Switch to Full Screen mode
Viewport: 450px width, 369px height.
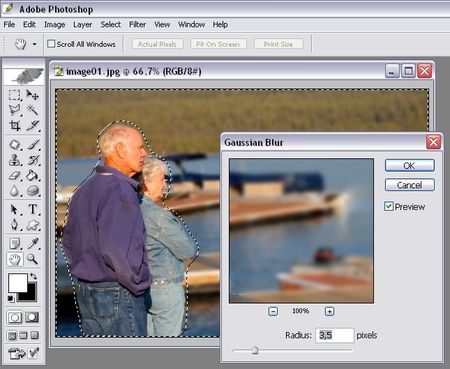pos(35,335)
